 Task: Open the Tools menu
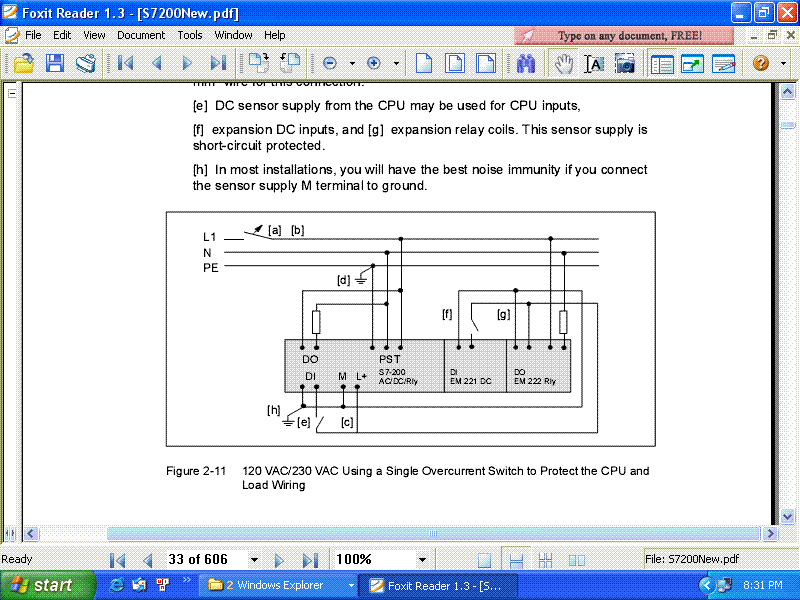pyautogui.click(x=189, y=35)
